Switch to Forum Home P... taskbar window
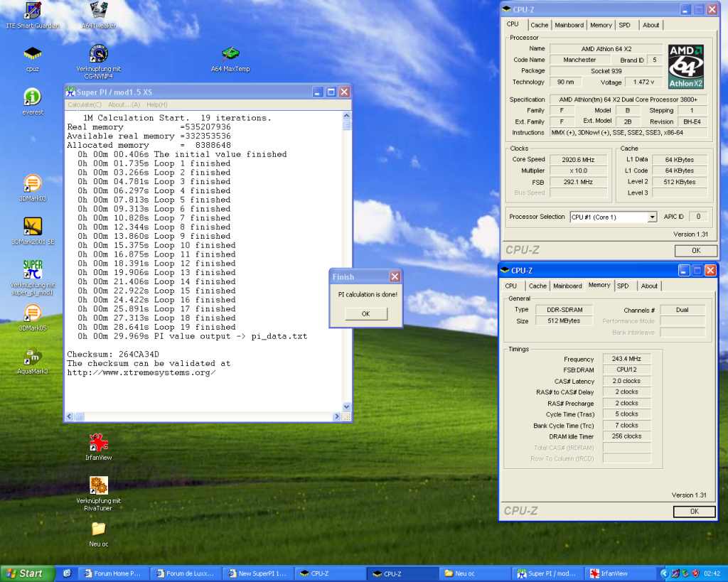Screen dimensions: 728x582 pyautogui.click(x=113, y=573)
